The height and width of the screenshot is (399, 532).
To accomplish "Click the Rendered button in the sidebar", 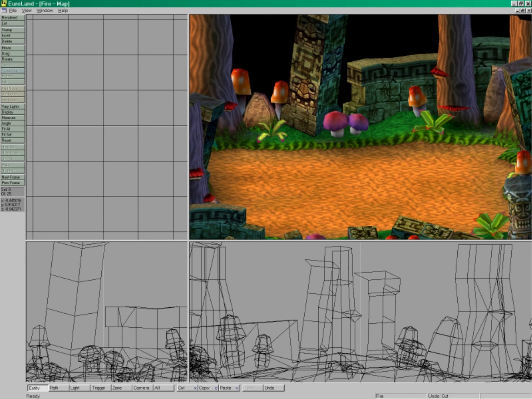I will point(13,17).
